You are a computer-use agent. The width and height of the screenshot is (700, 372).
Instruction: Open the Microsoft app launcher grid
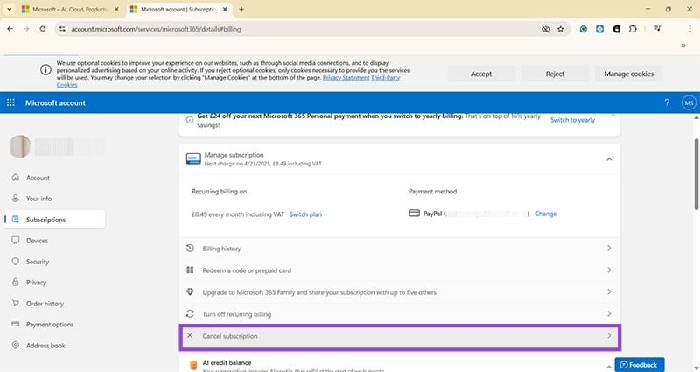click(x=11, y=103)
